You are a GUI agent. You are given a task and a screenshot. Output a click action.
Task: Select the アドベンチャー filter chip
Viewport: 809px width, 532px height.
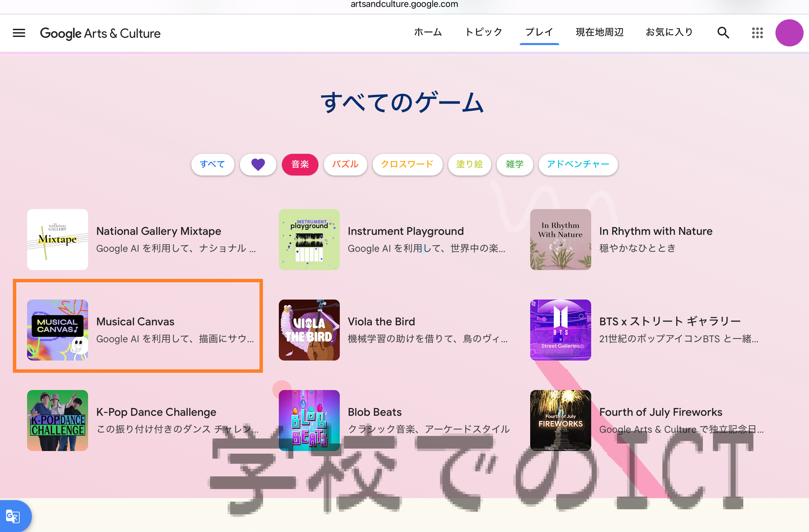point(578,165)
